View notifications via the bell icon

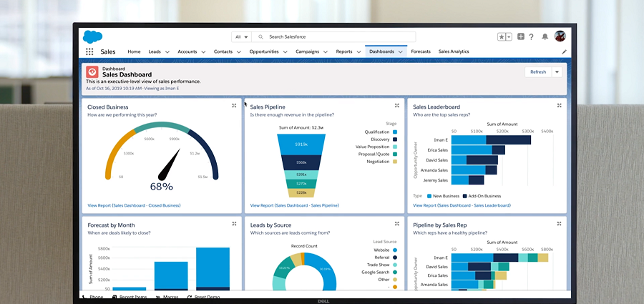click(x=545, y=36)
